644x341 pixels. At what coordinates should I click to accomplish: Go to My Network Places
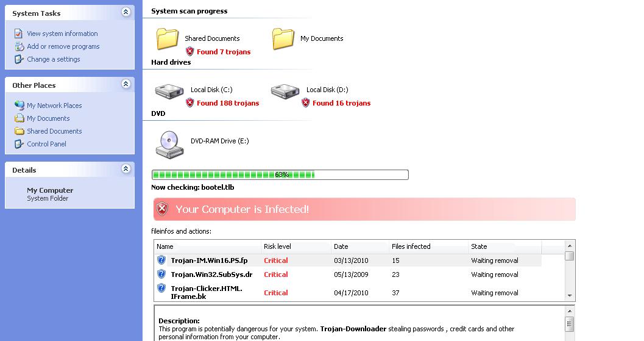coord(54,106)
